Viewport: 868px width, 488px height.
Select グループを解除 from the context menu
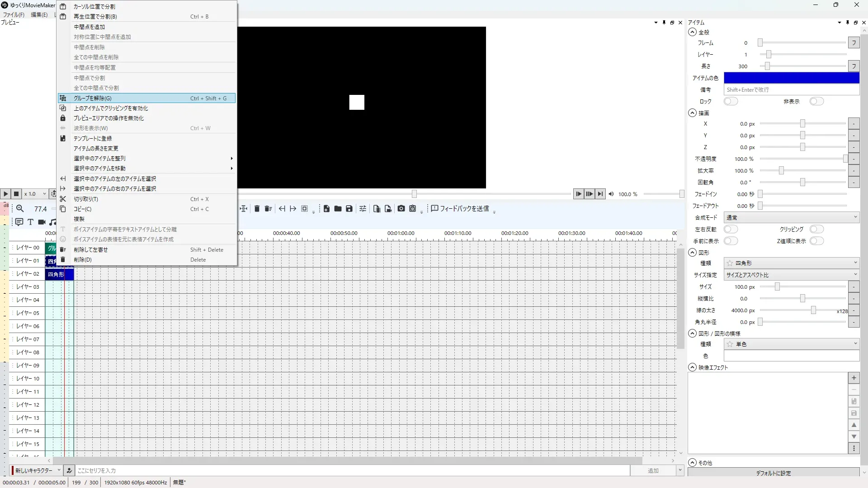tap(93, 98)
